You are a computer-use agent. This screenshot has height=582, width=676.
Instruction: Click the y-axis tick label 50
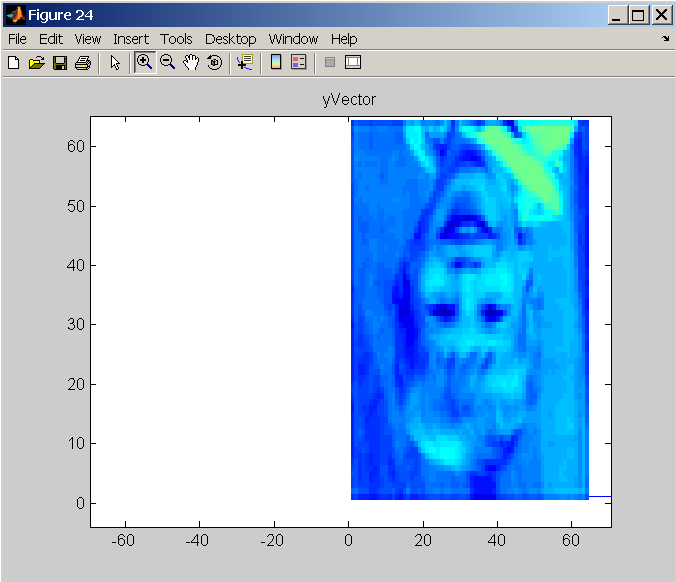click(76, 206)
